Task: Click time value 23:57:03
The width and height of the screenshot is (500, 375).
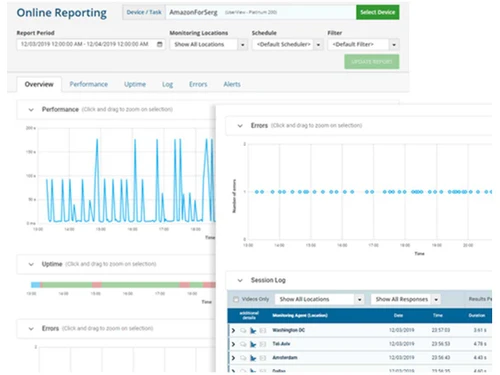Action: pos(441,330)
